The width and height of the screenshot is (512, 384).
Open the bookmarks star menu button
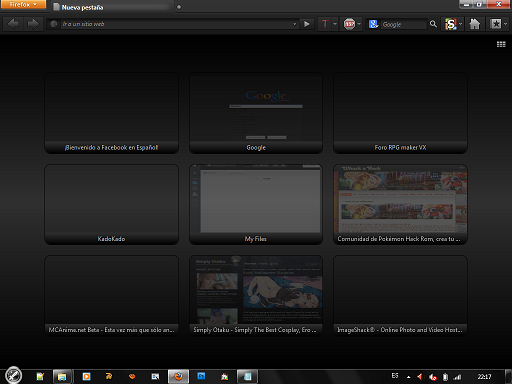pos(496,24)
